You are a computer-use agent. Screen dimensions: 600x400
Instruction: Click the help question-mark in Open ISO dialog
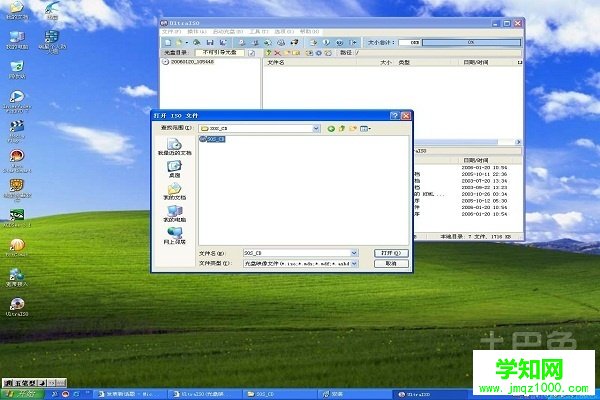tap(395, 116)
